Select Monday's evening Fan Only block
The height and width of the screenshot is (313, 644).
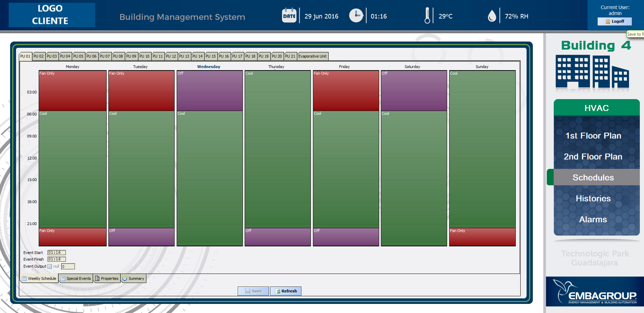point(72,237)
